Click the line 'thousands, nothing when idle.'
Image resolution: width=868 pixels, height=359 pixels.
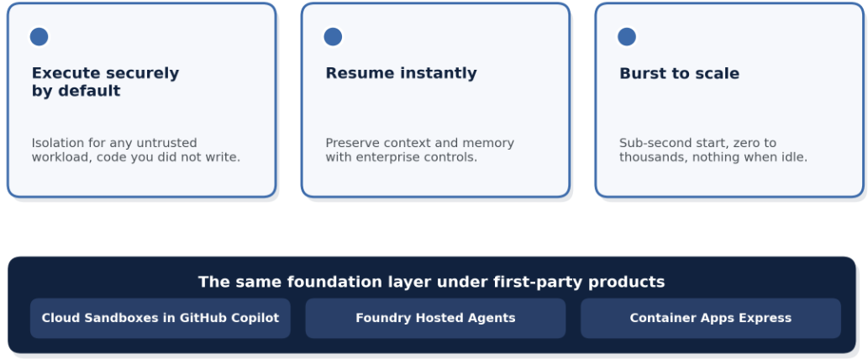[x=713, y=157]
